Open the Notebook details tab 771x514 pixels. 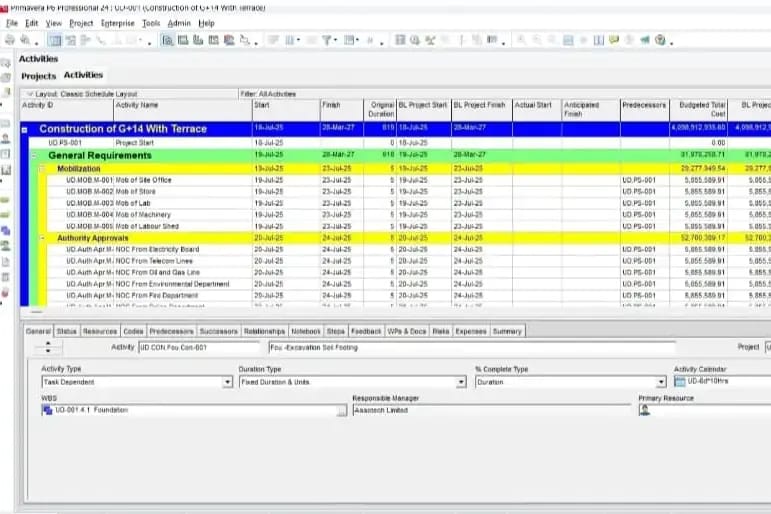click(x=305, y=332)
